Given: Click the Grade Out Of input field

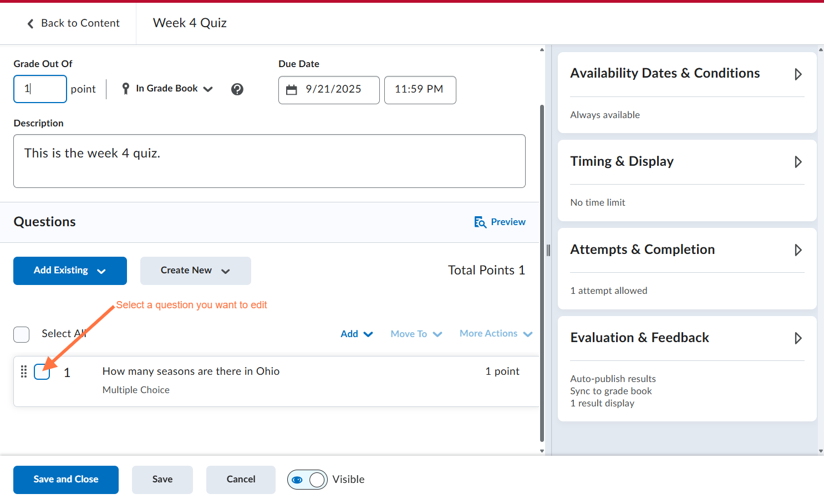Looking at the screenshot, I should pyautogui.click(x=40, y=89).
